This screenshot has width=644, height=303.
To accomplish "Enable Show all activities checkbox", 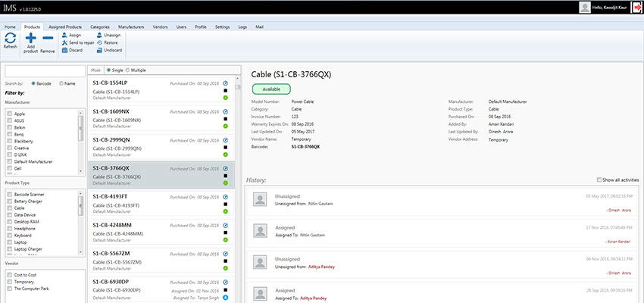I will [599, 180].
